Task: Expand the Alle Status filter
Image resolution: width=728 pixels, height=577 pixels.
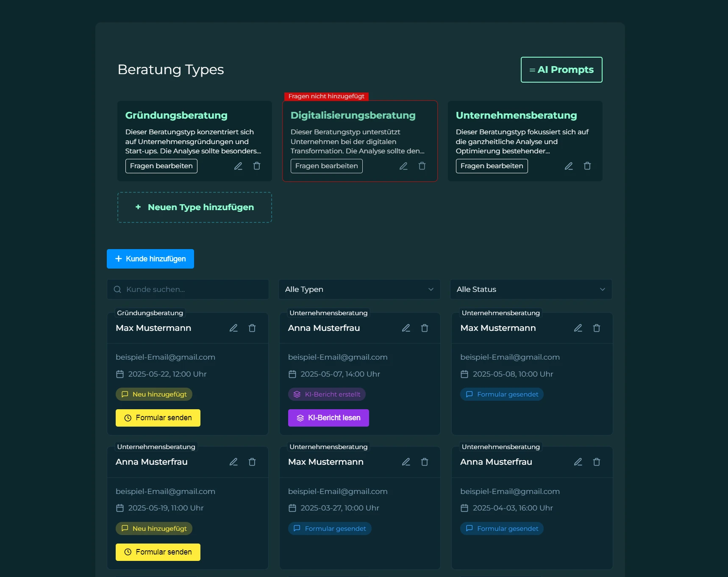Action: (531, 289)
